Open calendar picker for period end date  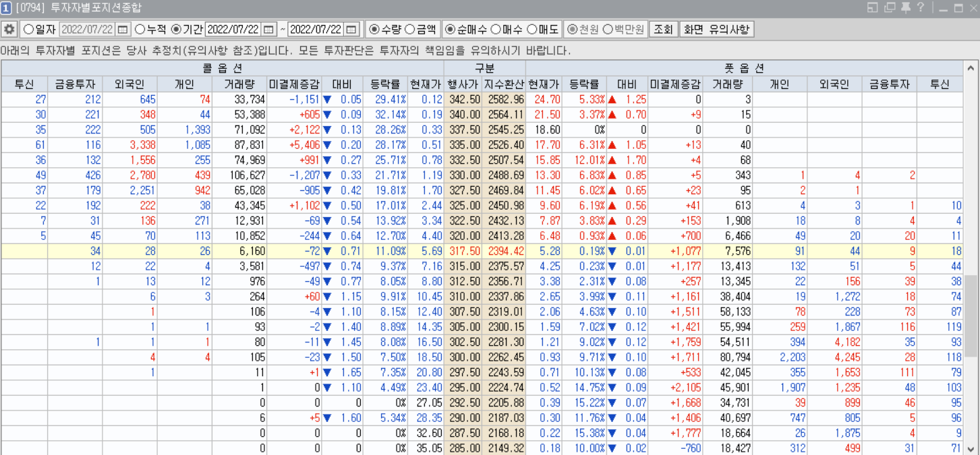coord(351,30)
